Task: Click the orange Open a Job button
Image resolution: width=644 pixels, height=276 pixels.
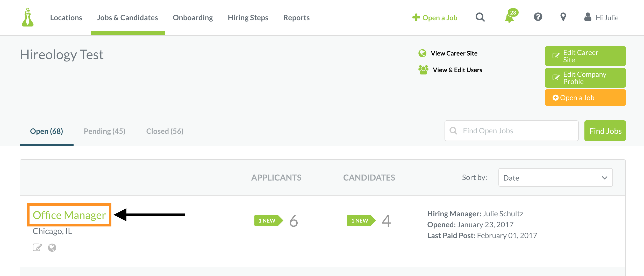Action: pyautogui.click(x=585, y=98)
